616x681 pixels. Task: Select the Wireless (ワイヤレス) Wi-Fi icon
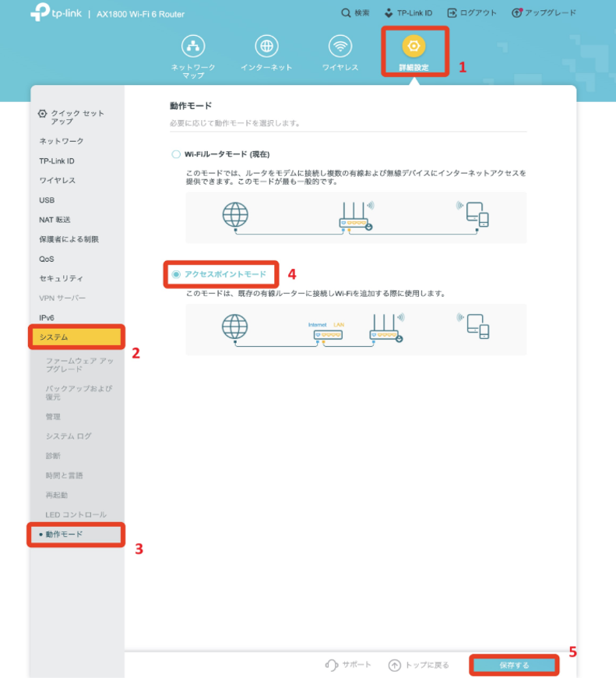340,46
